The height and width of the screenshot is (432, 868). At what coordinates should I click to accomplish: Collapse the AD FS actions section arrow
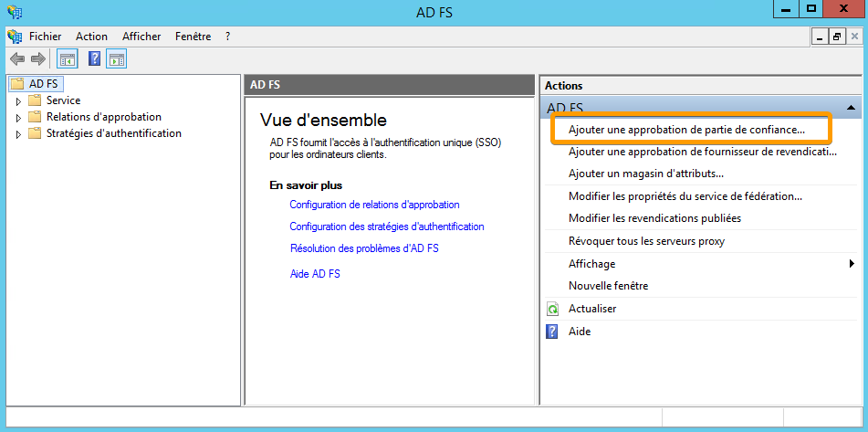pos(851,108)
